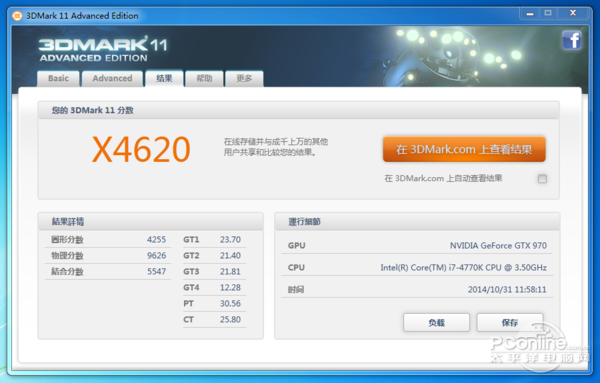Switch to the Basic tab

point(58,78)
